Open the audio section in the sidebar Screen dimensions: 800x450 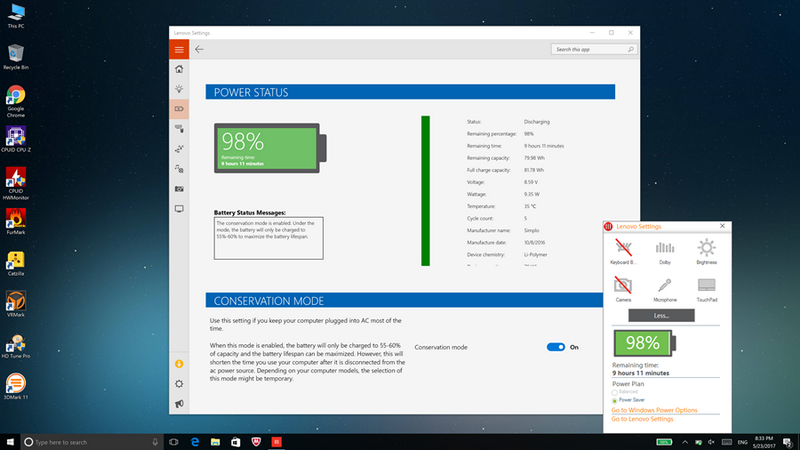(x=179, y=169)
